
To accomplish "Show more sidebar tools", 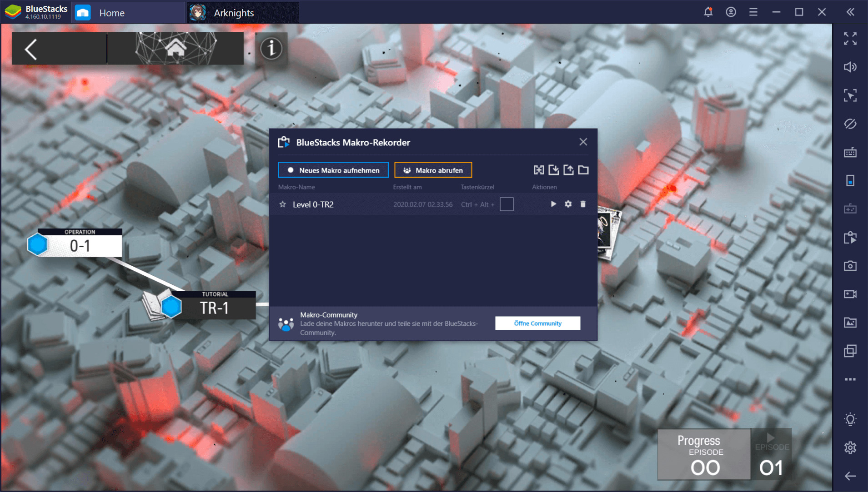I will point(850,379).
